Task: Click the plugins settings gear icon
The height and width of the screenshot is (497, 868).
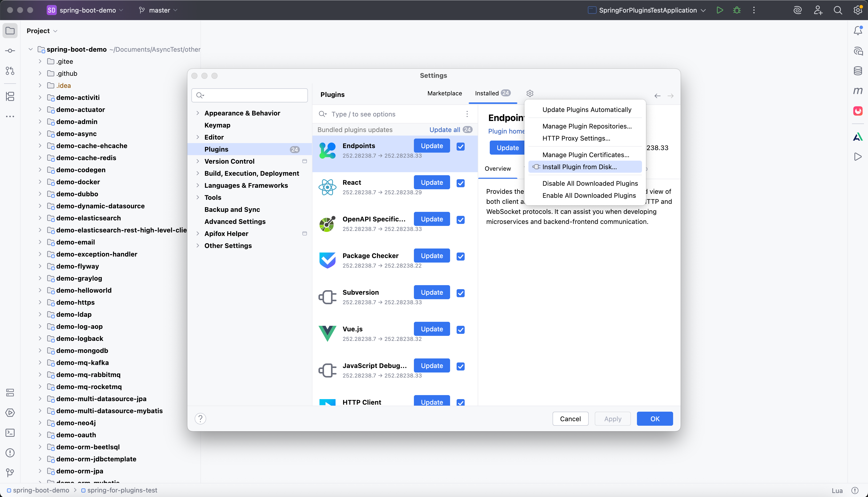Action: (x=530, y=93)
